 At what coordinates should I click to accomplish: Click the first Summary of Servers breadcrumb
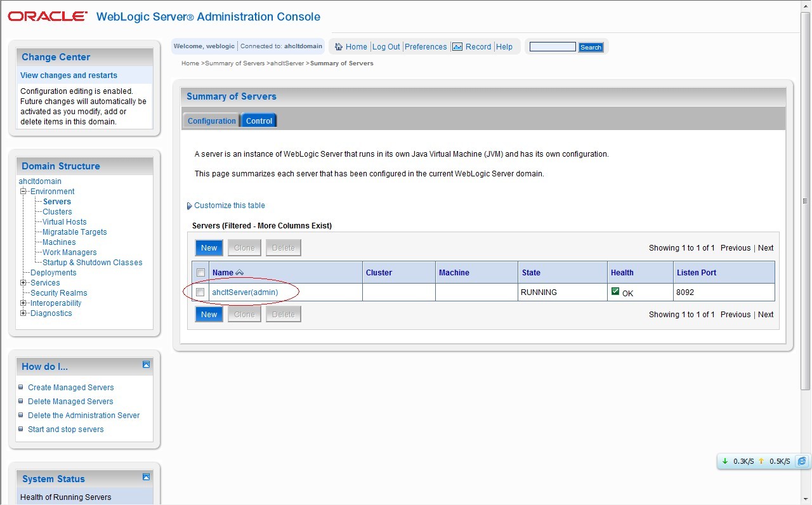[235, 63]
